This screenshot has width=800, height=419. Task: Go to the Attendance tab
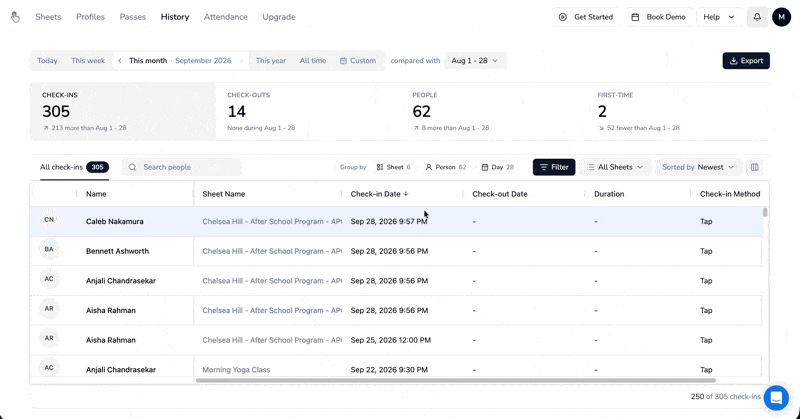[226, 17]
